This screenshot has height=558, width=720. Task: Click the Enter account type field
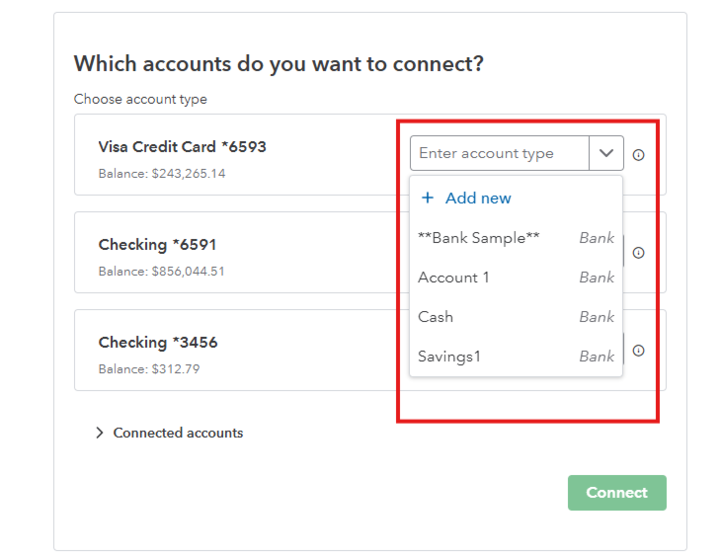(500, 154)
